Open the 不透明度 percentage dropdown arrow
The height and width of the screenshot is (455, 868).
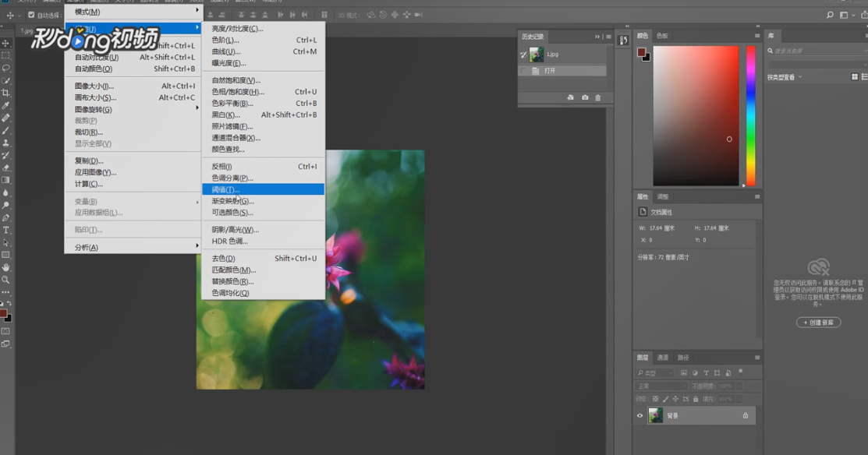pyautogui.click(x=739, y=386)
